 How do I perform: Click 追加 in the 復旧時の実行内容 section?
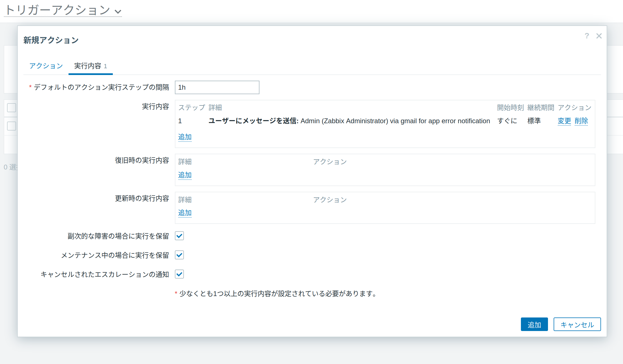[x=185, y=175]
